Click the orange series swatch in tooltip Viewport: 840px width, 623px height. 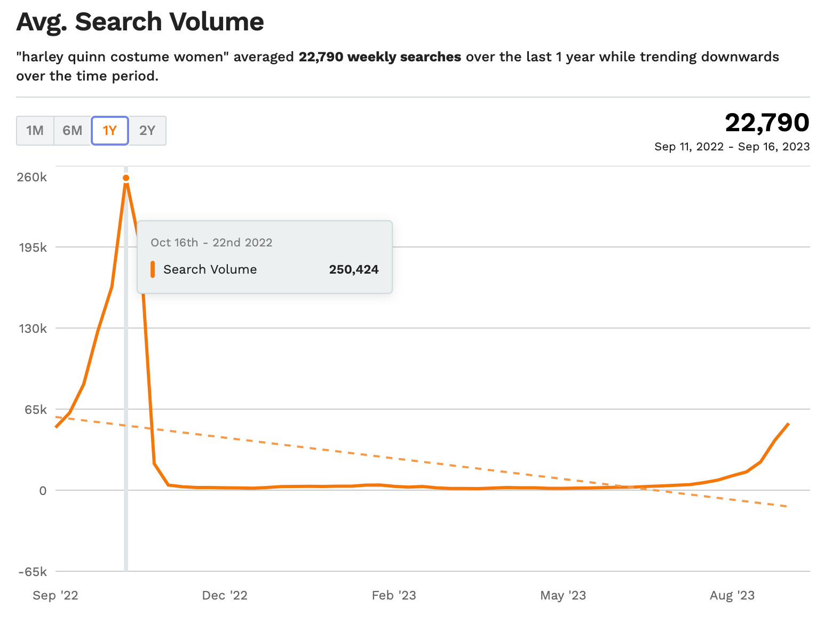[x=153, y=269]
